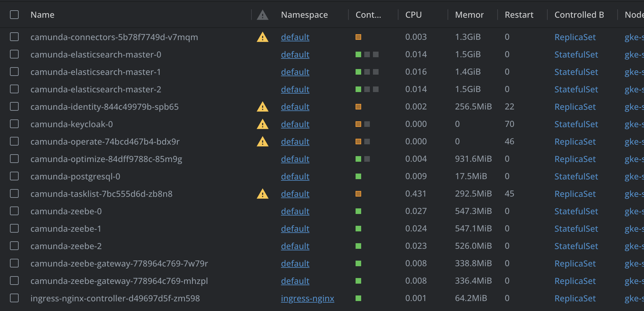Check the camunda-zeebe-gateway-778964c769-mhzpl row
644x311 pixels.
[x=14, y=281]
